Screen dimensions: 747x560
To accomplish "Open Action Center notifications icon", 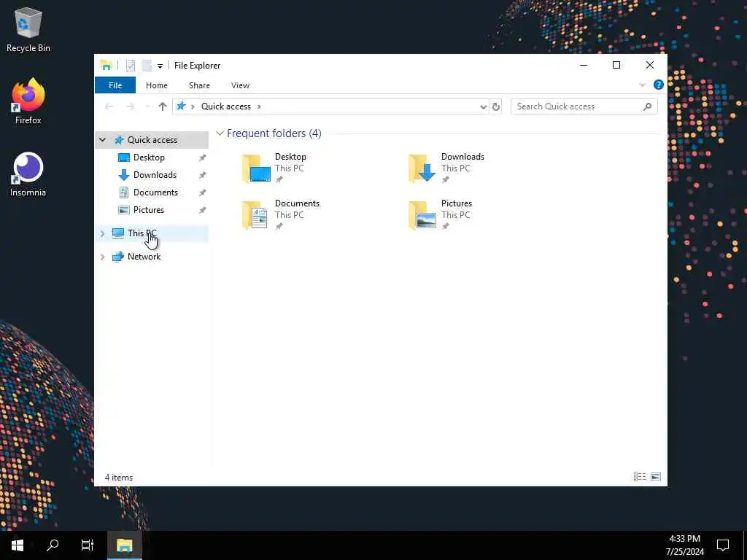I will [723, 545].
